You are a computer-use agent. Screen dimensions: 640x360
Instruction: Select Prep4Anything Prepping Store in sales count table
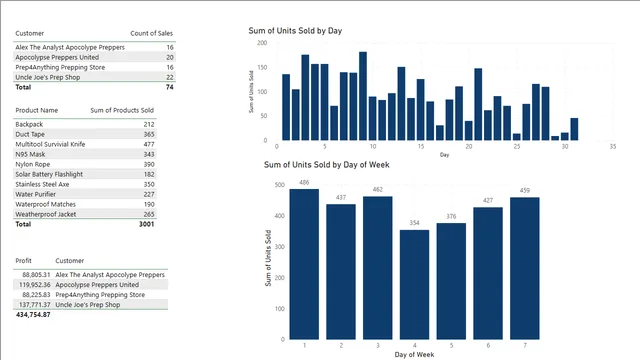(94, 67)
